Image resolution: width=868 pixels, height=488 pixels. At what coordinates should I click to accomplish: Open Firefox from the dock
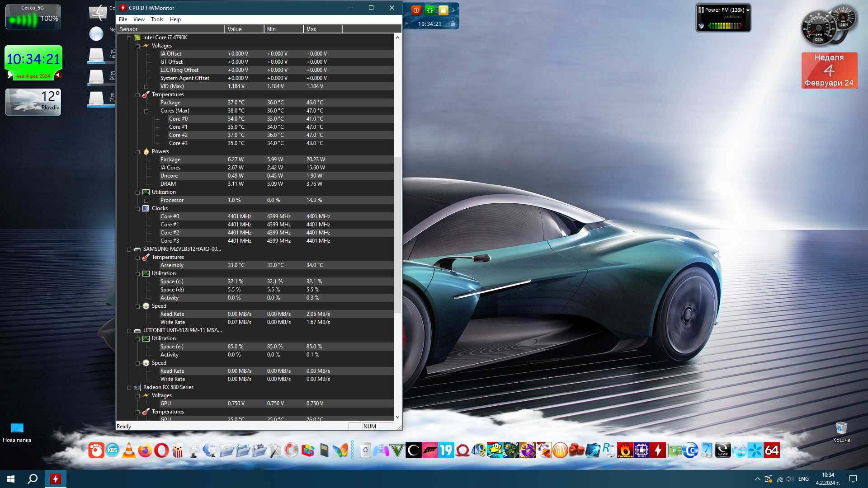[x=145, y=450]
